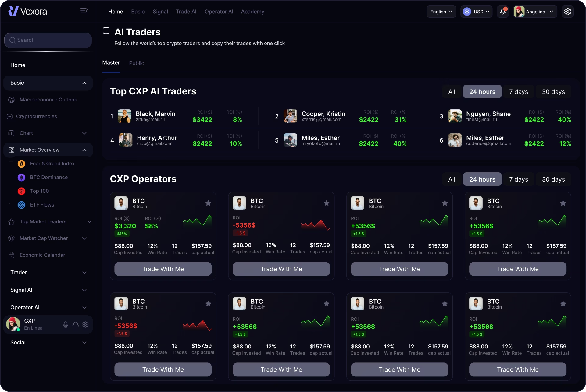Star the bottom-right BTC operator
The width and height of the screenshot is (586, 392).
563,304
